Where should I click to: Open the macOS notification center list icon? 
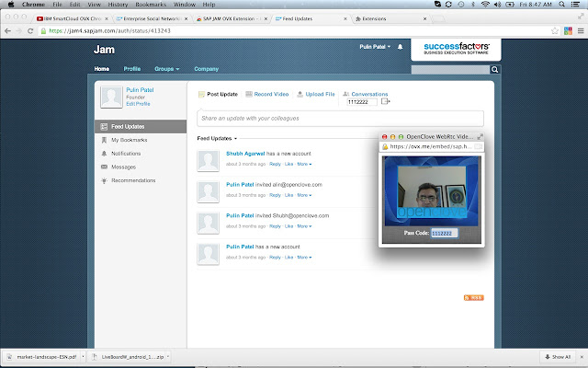click(576, 5)
